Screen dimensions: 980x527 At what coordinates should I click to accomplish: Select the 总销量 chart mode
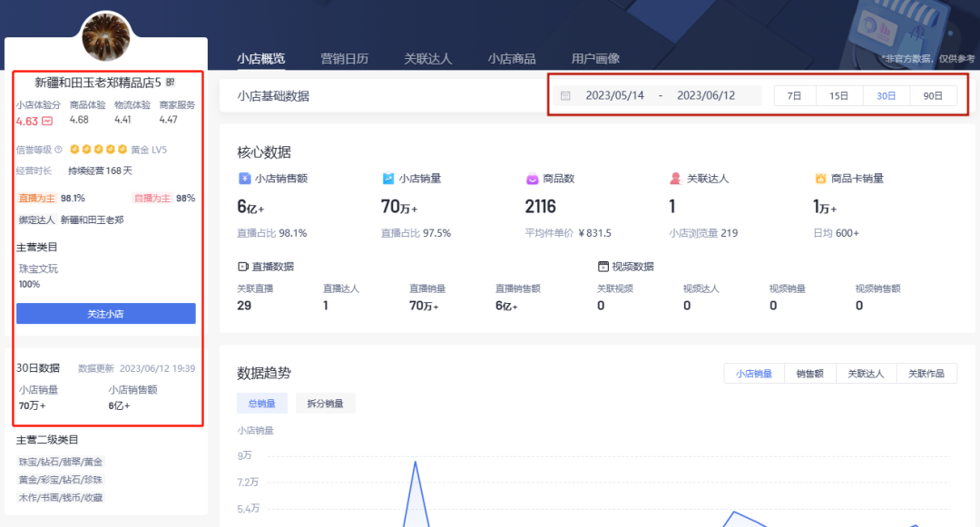point(262,404)
